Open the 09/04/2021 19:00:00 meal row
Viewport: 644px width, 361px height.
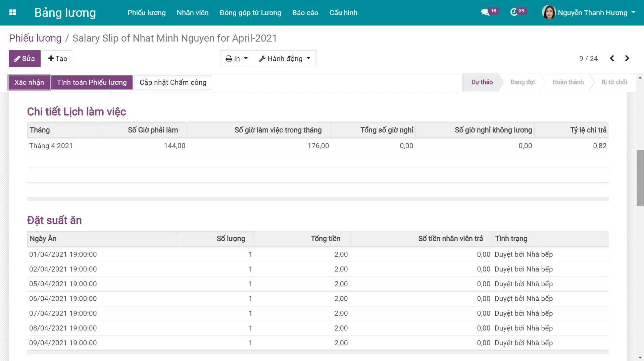point(318,343)
